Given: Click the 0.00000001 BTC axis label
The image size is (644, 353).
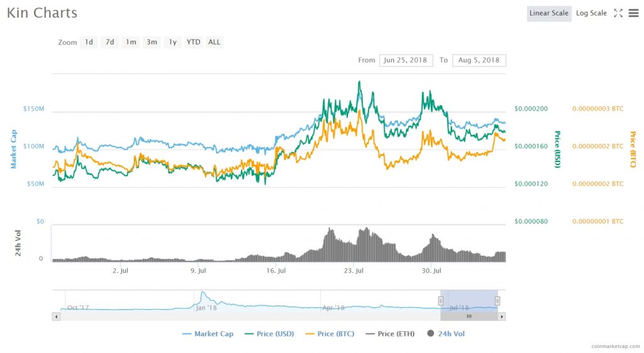Looking at the screenshot, I should point(598,221).
